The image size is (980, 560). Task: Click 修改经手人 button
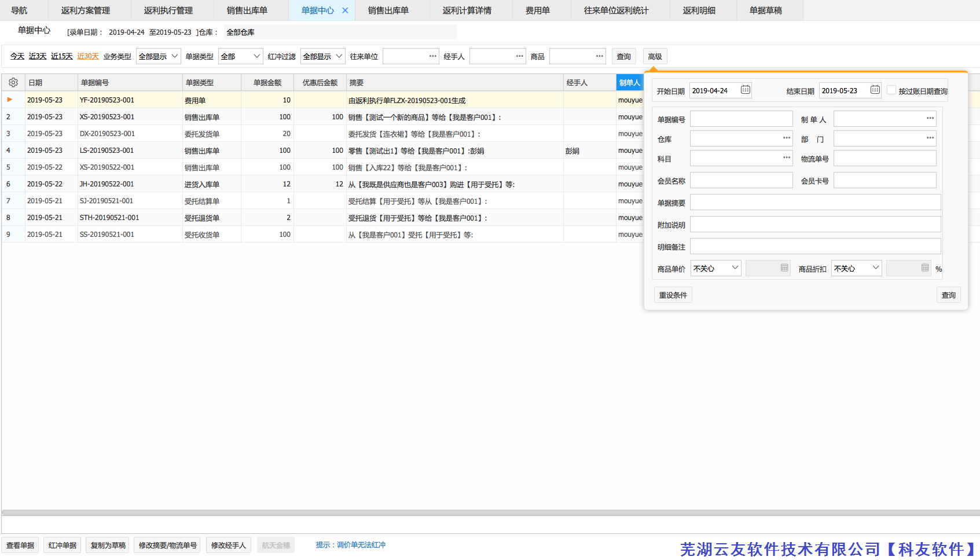[229, 545]
